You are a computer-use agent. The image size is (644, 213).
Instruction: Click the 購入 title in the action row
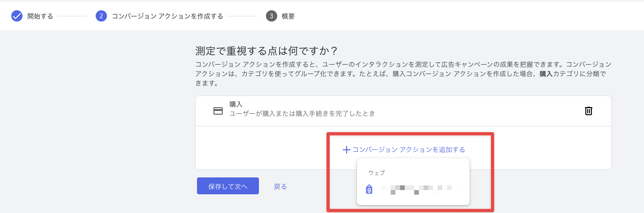(236, 104)
